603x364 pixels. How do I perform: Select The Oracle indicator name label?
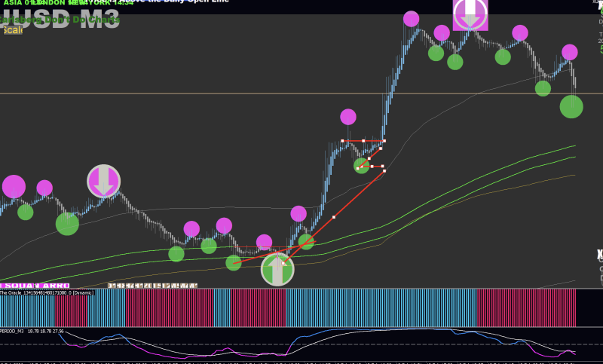47,293
